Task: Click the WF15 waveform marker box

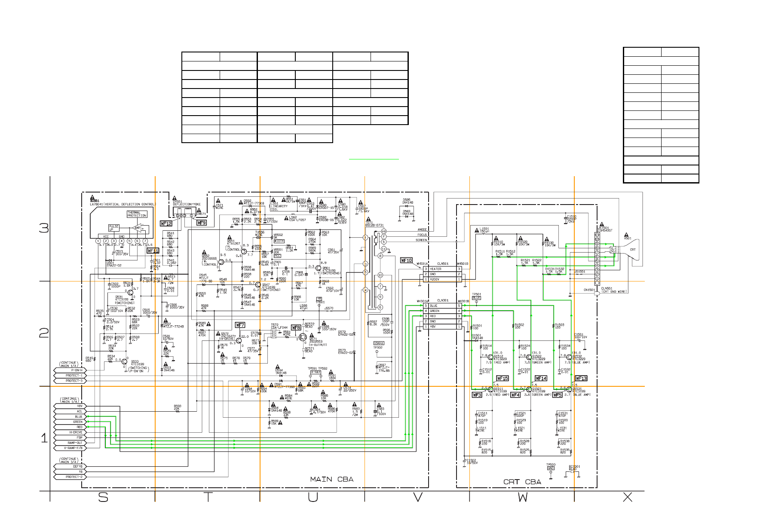Action: (503, 378)
